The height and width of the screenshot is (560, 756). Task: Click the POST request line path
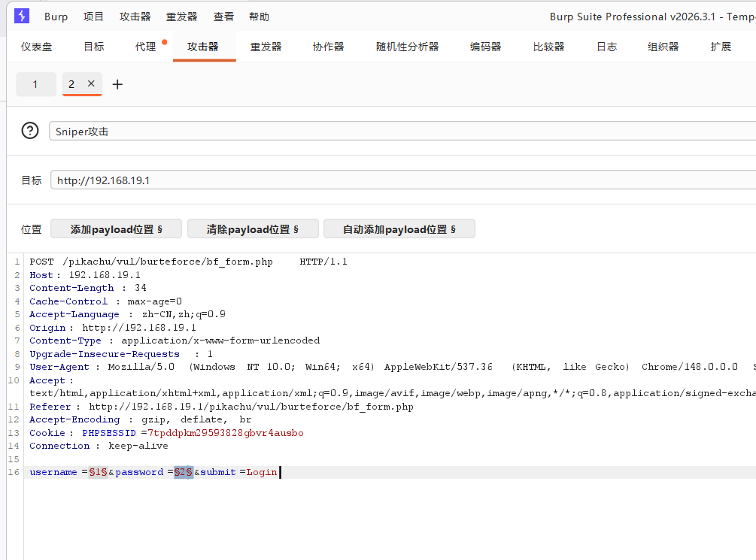click(x=168, y=262)
